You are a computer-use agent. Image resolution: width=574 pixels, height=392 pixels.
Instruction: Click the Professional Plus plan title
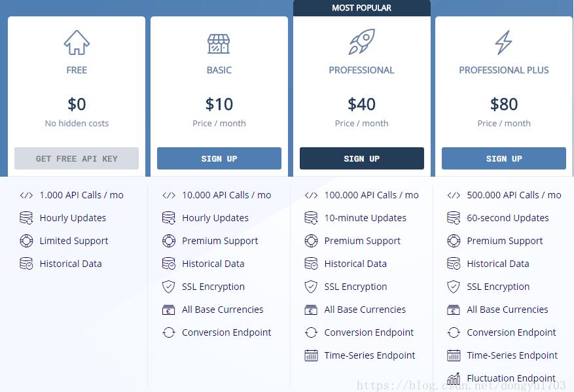[x=504, y=70]
